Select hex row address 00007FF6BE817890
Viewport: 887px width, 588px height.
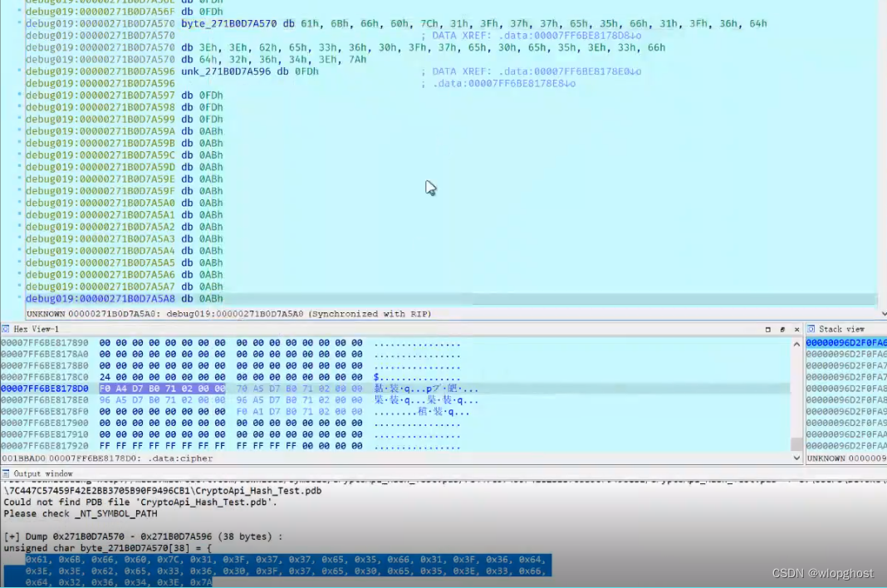45,343
